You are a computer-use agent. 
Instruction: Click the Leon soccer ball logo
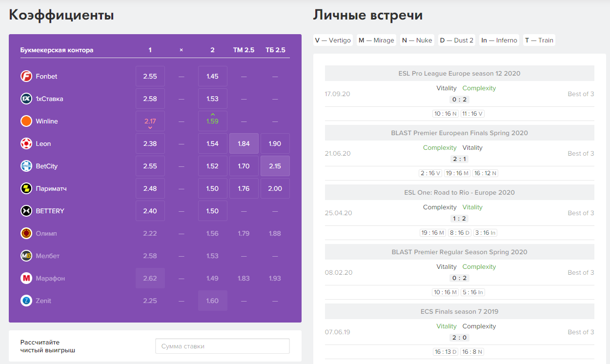click(26, 144)
